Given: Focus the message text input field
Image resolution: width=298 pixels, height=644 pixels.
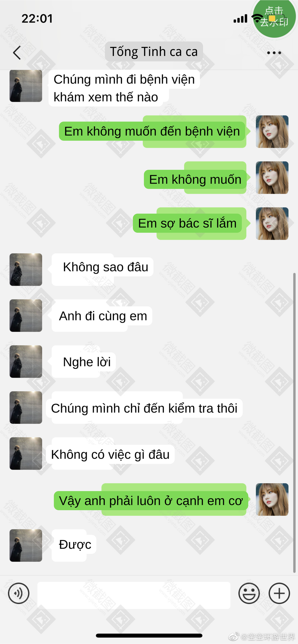Looking at the screenshot, I should [134, 595].
